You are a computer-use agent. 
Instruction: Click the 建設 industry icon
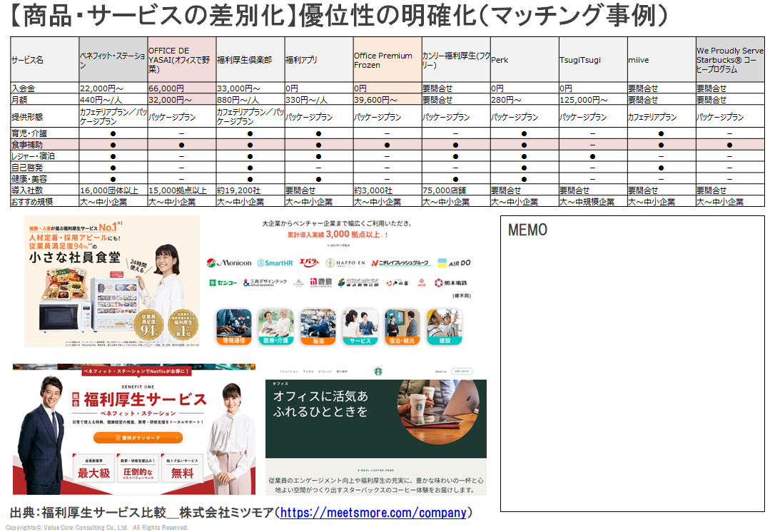pyautogui.click(x=444, y=327)
